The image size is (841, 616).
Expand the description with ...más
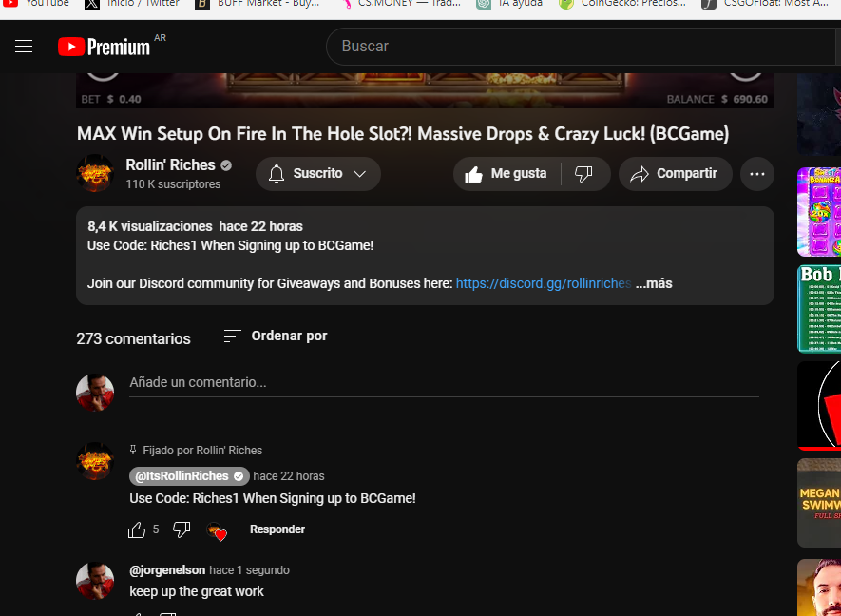tap(654, 283)
